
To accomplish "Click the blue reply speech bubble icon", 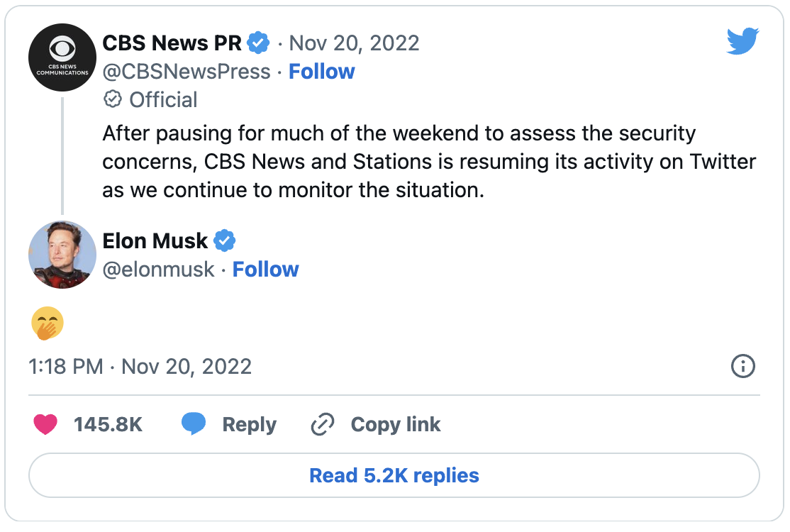I will tap(194, 424).
